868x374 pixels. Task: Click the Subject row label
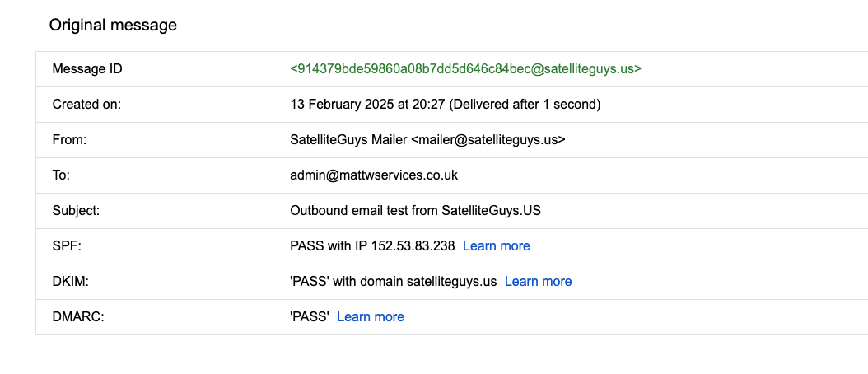pos(76,210)
